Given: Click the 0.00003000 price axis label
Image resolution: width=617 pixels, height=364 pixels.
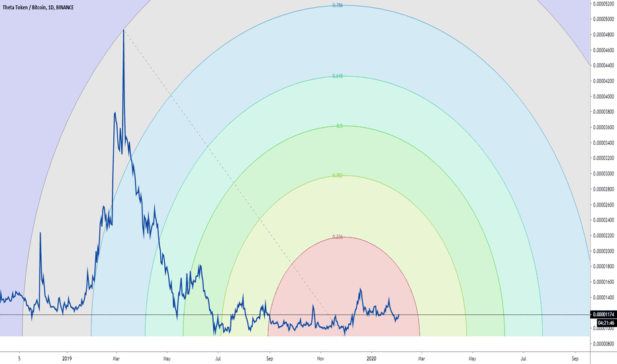Looking at the screenshot, I should (x=604, y=173).
